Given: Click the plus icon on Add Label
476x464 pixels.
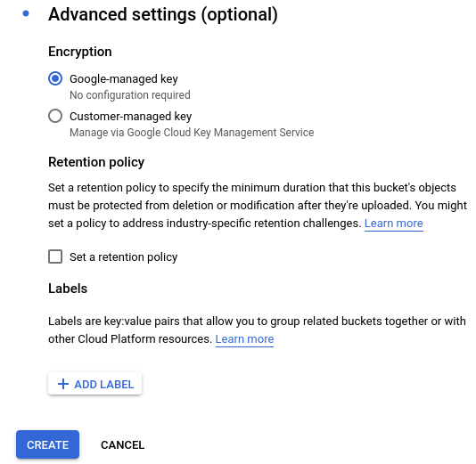Looking at the screenshot, I should tap(63, 384).
